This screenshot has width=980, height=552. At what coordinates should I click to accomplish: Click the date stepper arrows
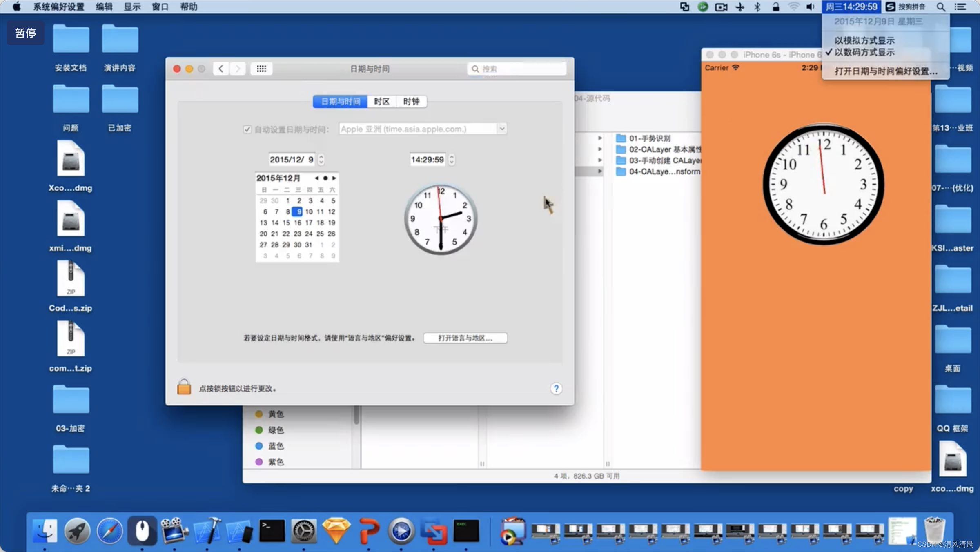(x=321, y=159)
